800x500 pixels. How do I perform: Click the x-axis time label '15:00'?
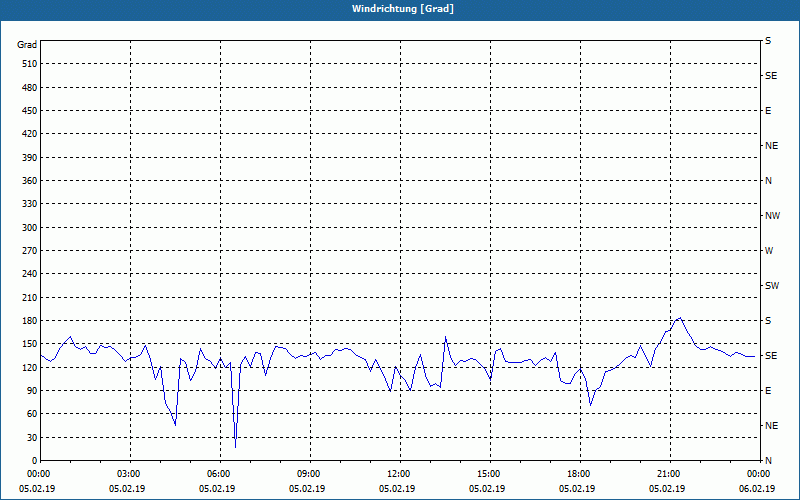489,474
